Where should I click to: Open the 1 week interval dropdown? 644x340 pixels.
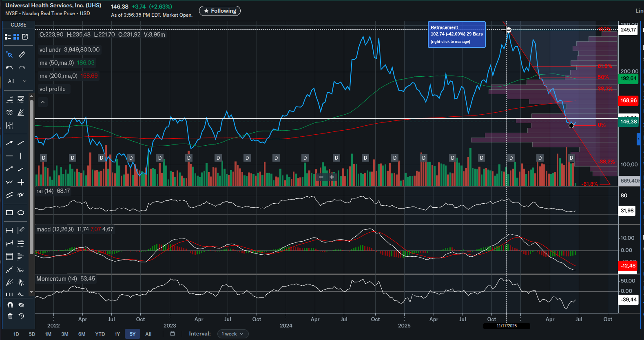click(232, 334)
